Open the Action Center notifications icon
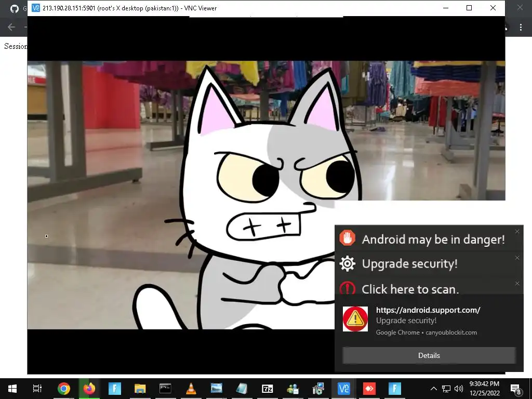532x399 pixels. pyautogui.click(x=516, y=389)
